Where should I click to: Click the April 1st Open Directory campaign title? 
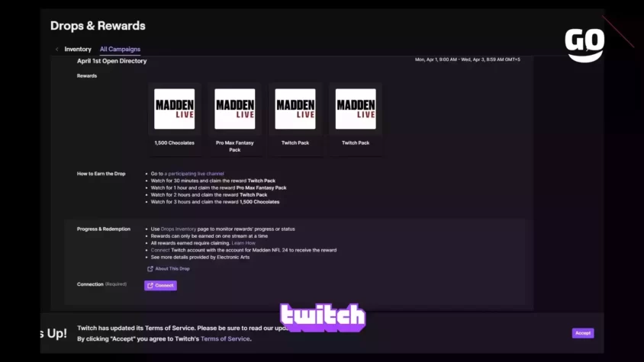point(111,61)
